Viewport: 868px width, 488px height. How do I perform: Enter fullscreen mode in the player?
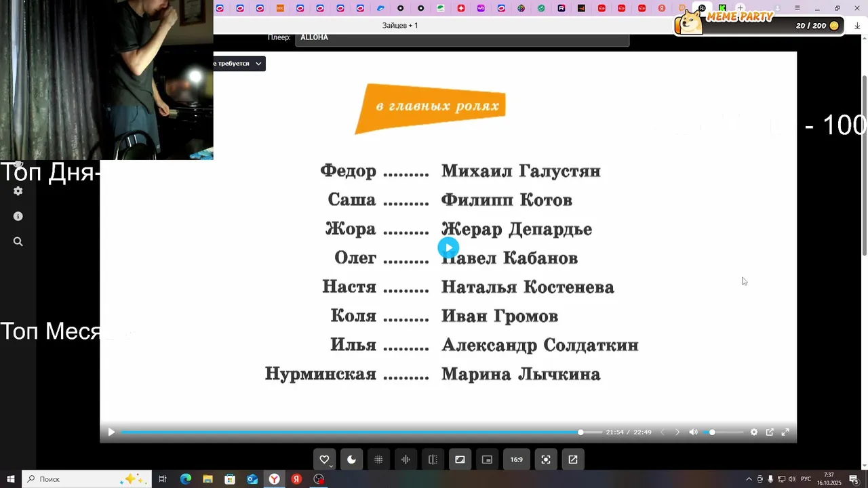pyautogui.click(x=785, y=432)
